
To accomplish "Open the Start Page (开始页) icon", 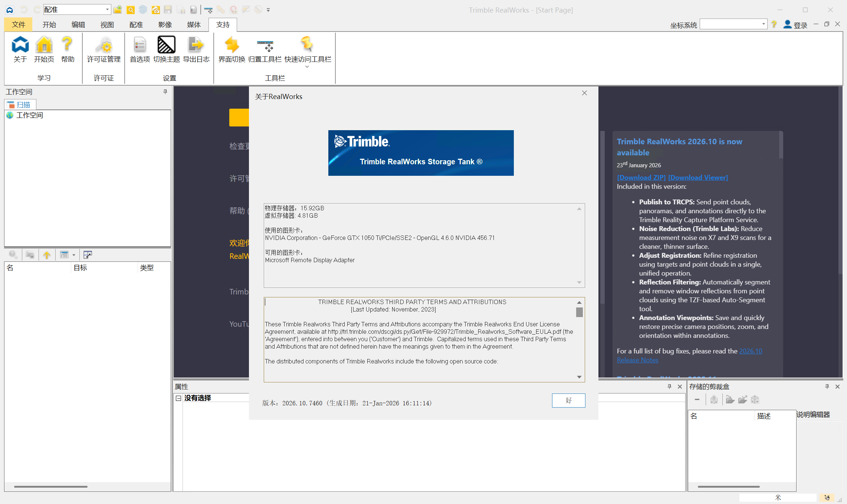I will point(44,49).
